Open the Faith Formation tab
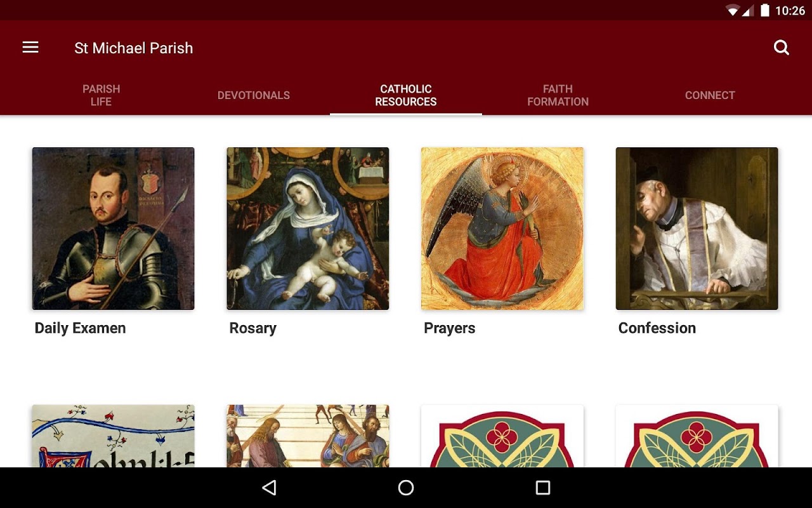Image resolution: width=812 pixels, height=508 pixels. click(x=558, y=95)
